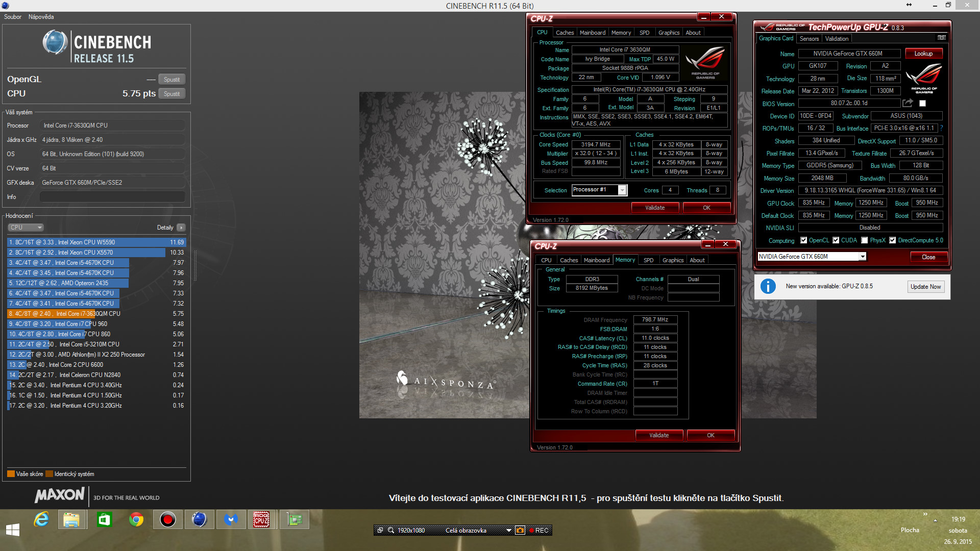The height and width of the screenshot is (551, 980).
Task: Click the ROG logo in GPU-Z window
Action: tap(924, 78)
